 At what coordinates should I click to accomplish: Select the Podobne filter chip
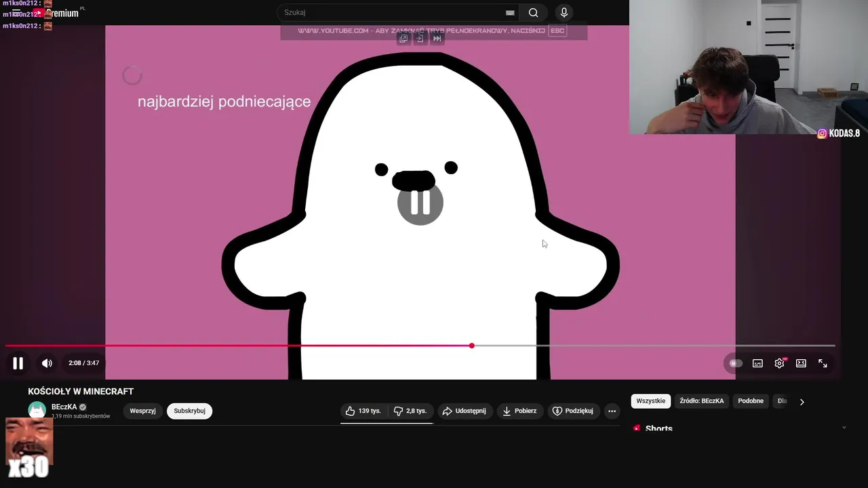(751, 401)
